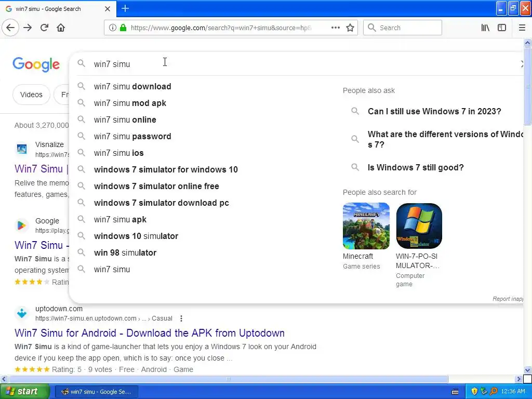Pick suggestion win 98 simulator
532x399 pixels.
pyautogui.click(x=125, y=253)
